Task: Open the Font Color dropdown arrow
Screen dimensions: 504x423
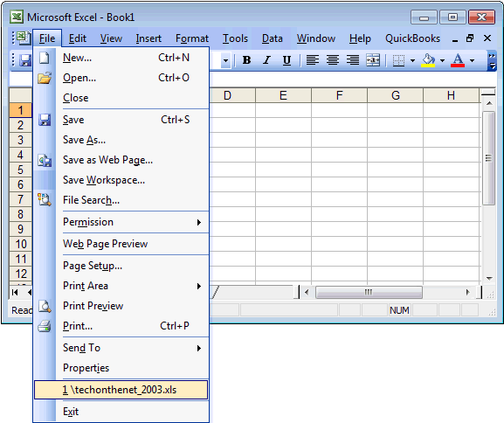Action: tap(472, 60)
